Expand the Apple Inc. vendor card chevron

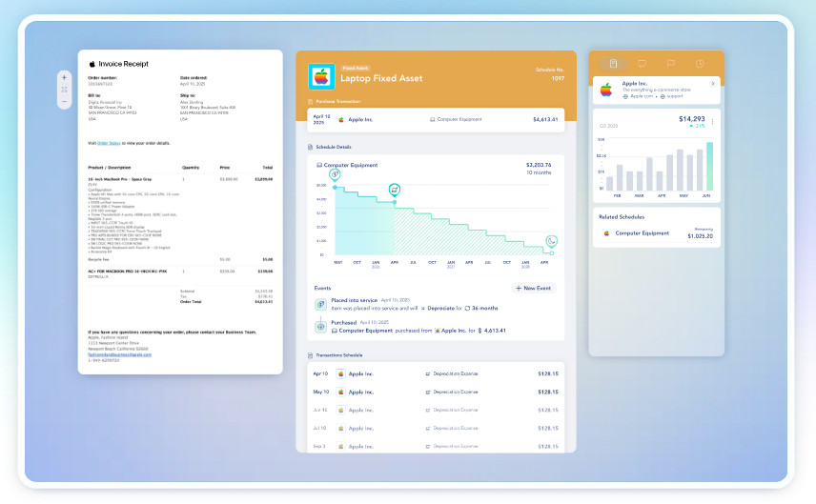[x=713, y=84]
